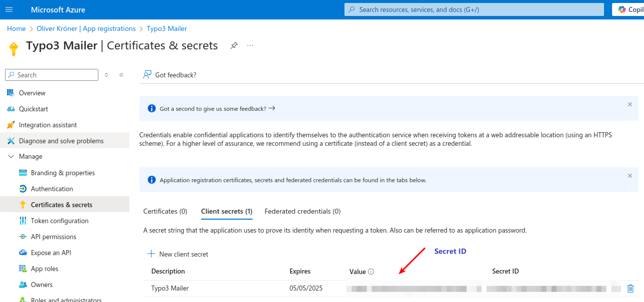Open the overflow menu beside the page title
The width and height of the screenshot is (644, 302).
pyautogui.click(x=250, y=45)
